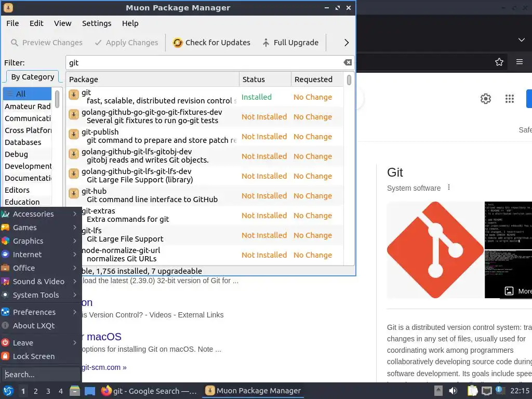Select the Debug category

point(27,154)
